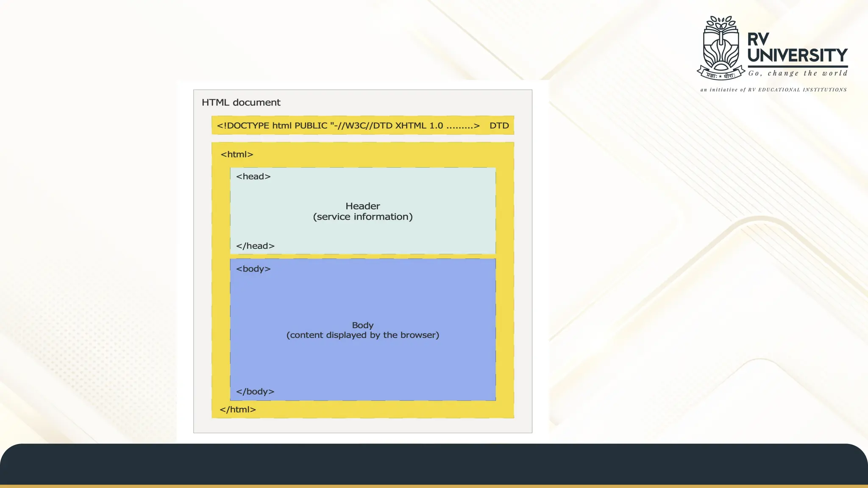Click the 'HTML document' heading
The height and width of the screenshot is (488, 868).
(241, 103)
